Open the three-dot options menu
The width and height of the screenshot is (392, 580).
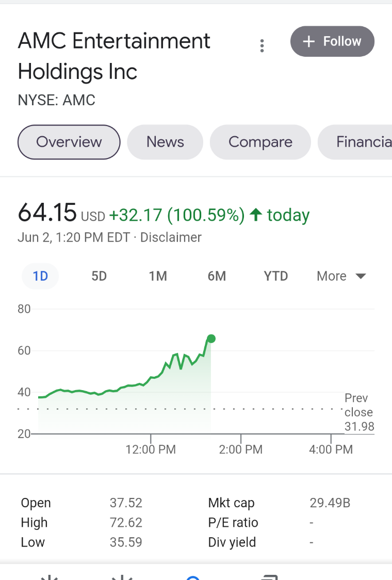click(262, 46)
